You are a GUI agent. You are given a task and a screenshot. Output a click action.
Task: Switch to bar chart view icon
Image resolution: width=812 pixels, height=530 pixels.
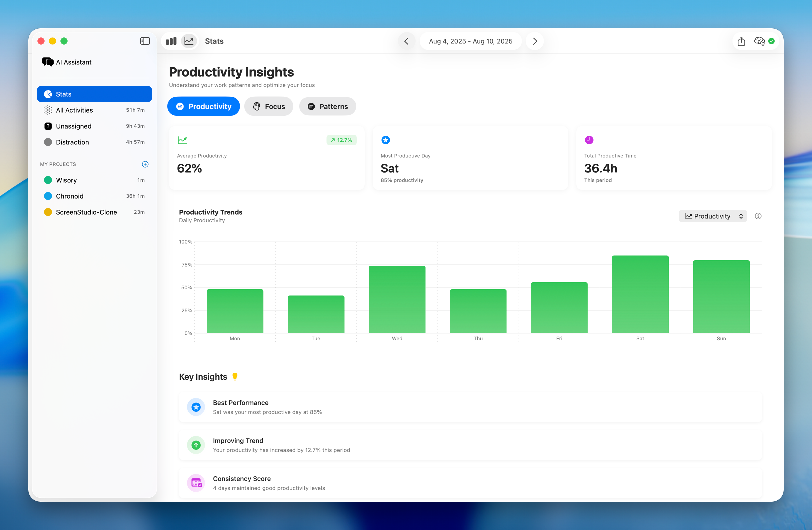pyautogui.click(x=171, y=41)
